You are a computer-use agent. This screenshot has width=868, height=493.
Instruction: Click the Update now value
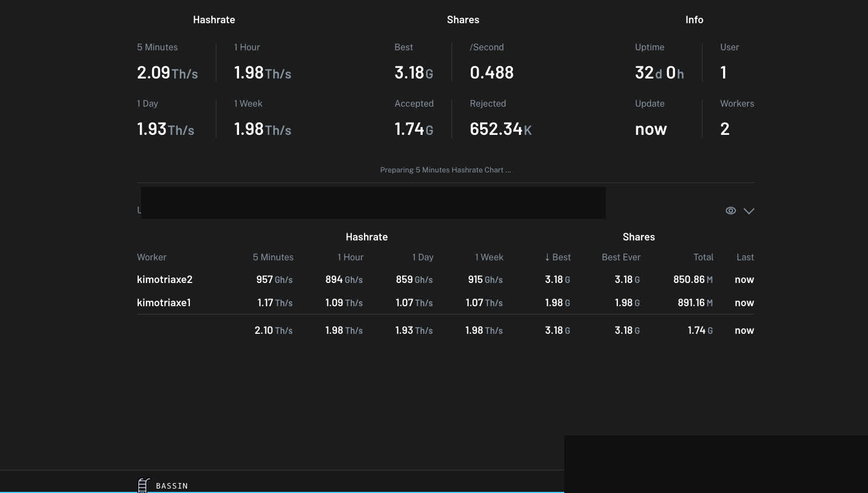(x=651, y=129)
